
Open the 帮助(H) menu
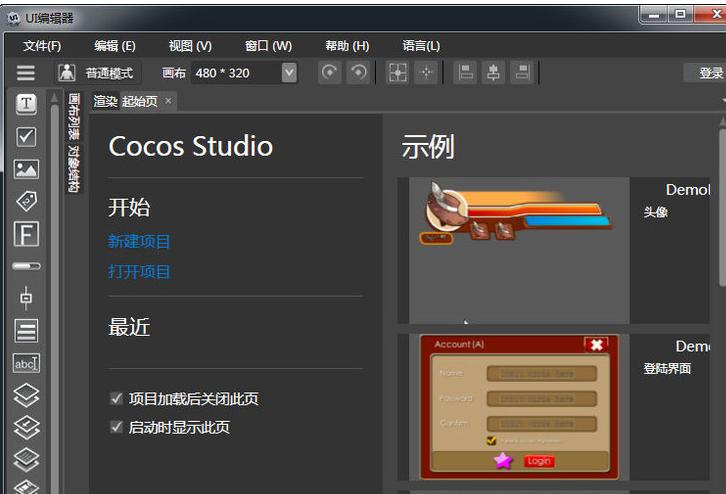347,46
